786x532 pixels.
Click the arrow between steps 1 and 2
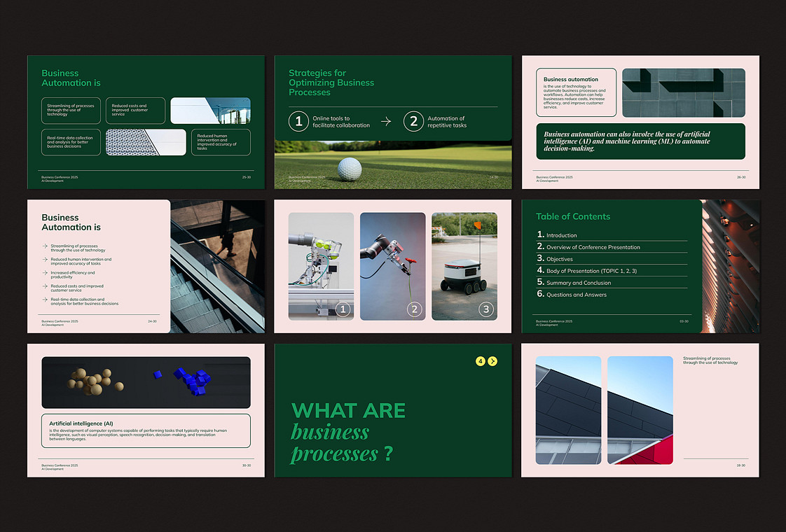386,120
